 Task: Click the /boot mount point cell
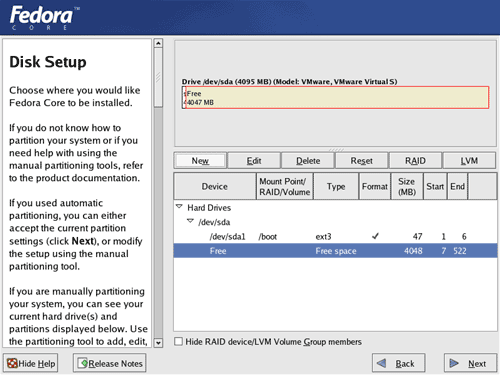tap(268, 237)
